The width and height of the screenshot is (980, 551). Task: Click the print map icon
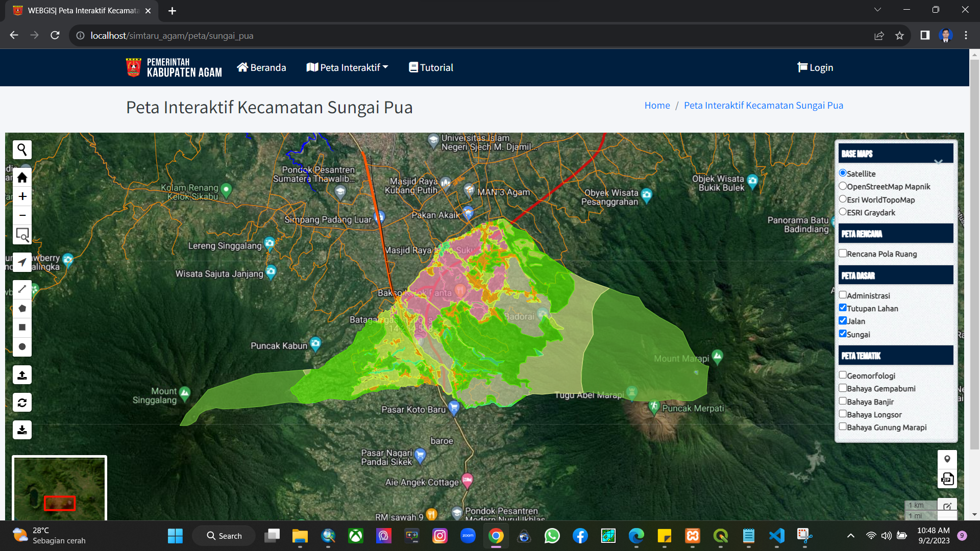pyautogui.click(x=947, y=479)
